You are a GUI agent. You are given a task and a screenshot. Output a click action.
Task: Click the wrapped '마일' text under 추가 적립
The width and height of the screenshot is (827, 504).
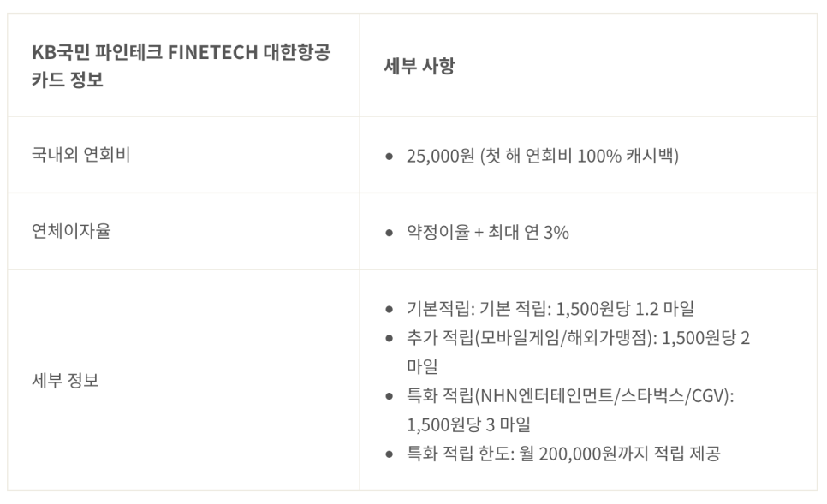422,366
